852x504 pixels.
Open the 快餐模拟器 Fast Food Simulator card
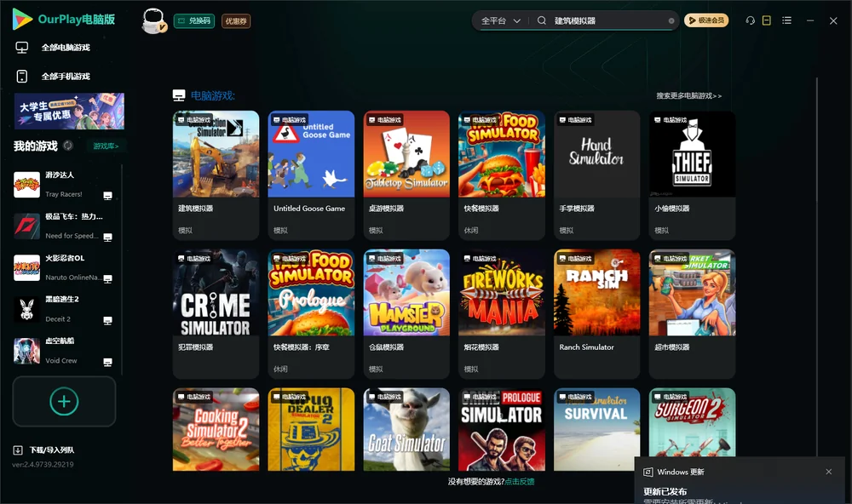pyautogui.click(x=502, y=175)
